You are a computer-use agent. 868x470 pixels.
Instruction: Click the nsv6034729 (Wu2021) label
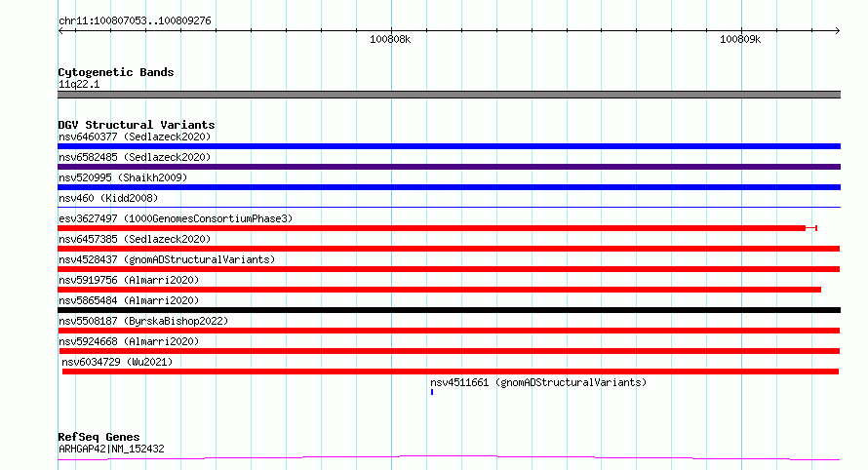[x=117, y=362]
